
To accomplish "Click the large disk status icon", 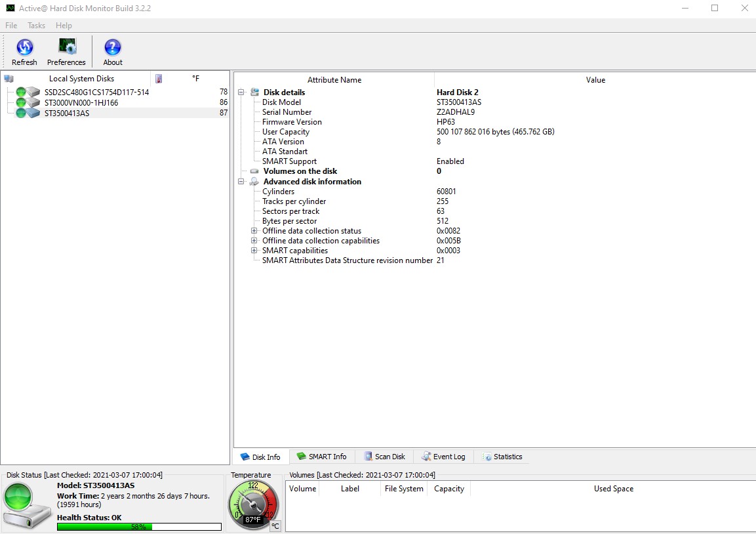I will click(x=27, y=506).
